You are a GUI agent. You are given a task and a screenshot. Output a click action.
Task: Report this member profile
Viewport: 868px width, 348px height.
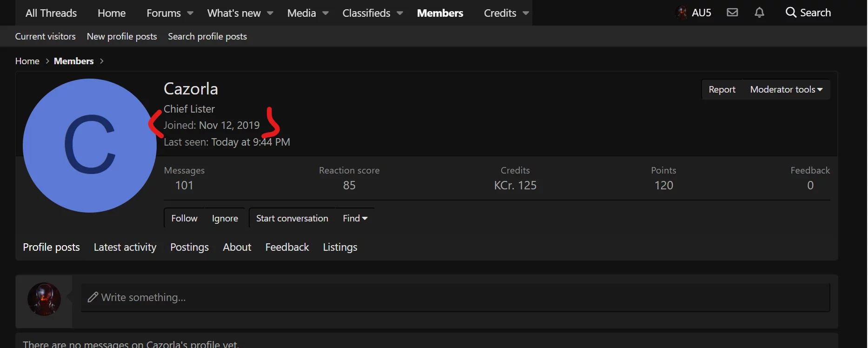click(x=722, y=89)
